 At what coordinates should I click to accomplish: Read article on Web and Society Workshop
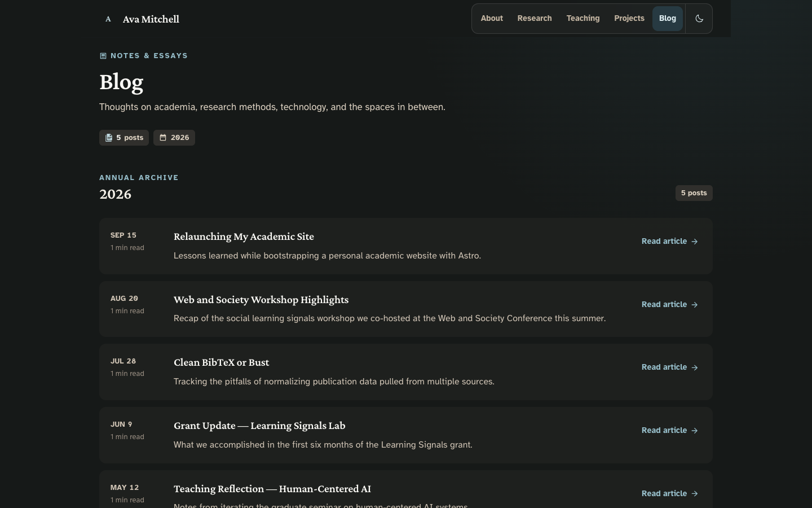point(670,305)
